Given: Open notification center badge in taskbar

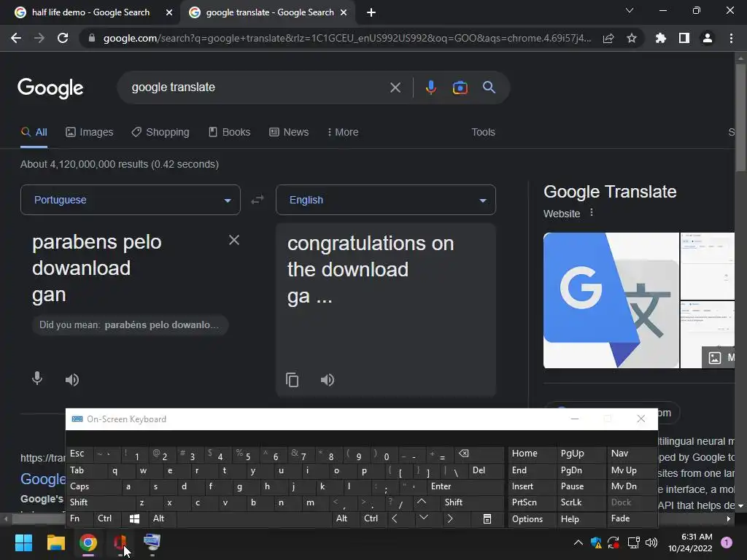Looking at the screenshot, I should (x=727, y=542).
